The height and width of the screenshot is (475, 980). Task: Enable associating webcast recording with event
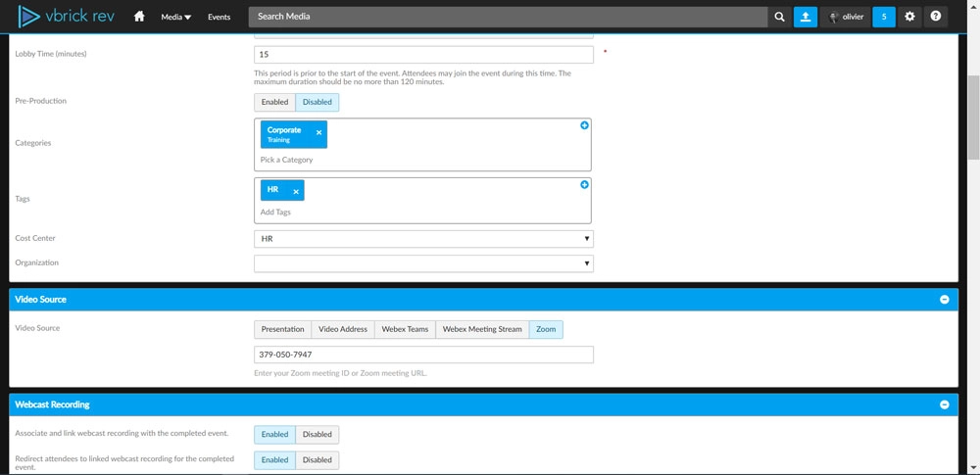click(275, 435)
